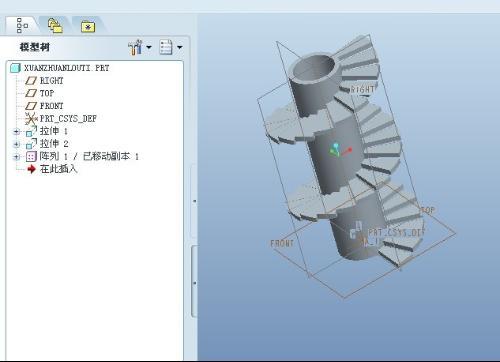This screenshot has height=362, width=500.
Task: Open the Favorites folder tab
Action: click(88, 27)
